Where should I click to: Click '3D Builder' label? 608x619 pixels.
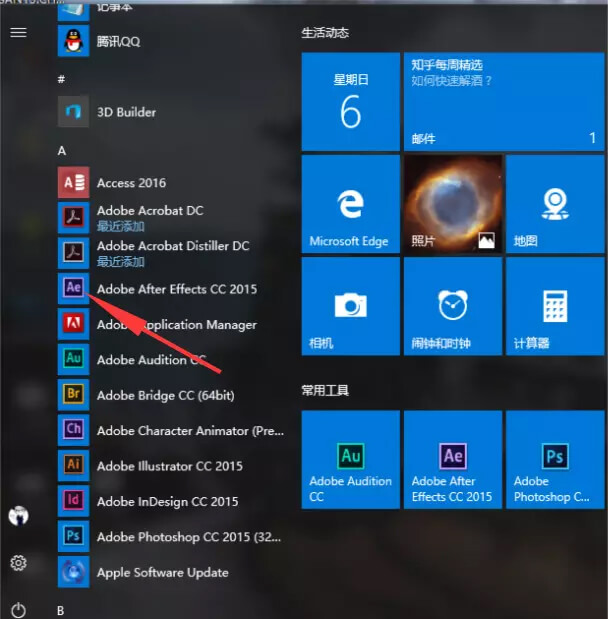[126, 112]
